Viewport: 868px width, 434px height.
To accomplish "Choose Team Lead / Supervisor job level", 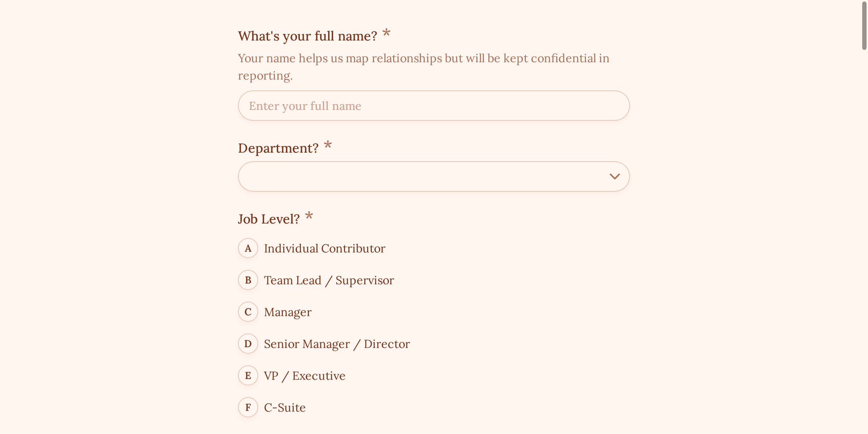I will pos(329,280).
